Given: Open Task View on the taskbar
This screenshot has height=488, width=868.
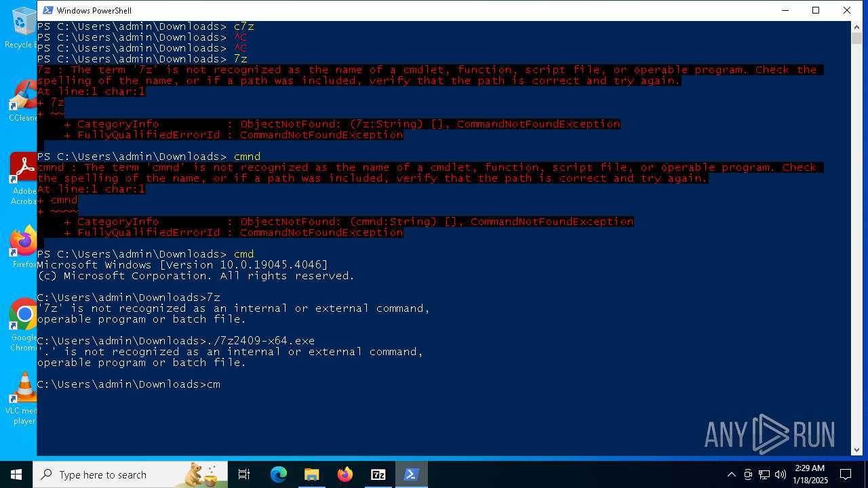Looking at the screenshot, I should coord(244,474).
